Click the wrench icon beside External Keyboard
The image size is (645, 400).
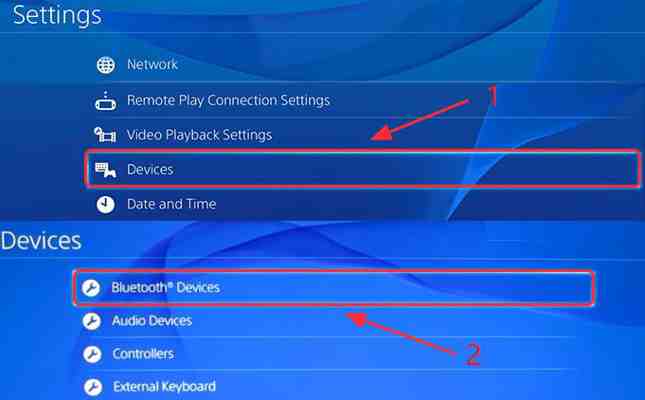click(93, 387)
